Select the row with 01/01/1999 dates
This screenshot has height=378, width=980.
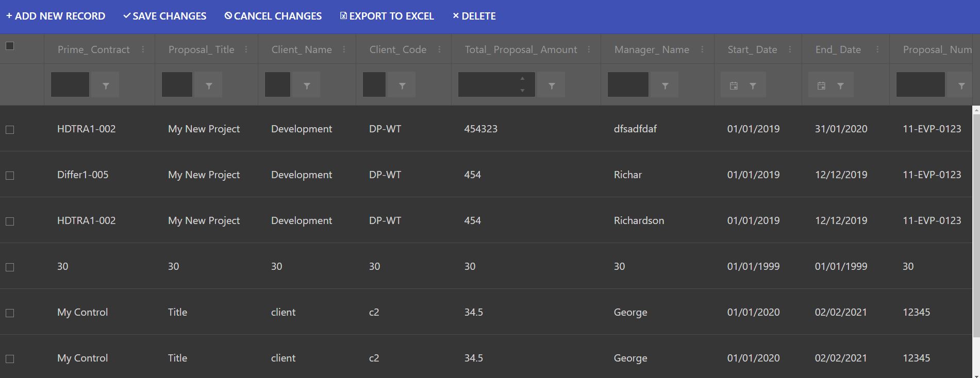coord(10,267)
